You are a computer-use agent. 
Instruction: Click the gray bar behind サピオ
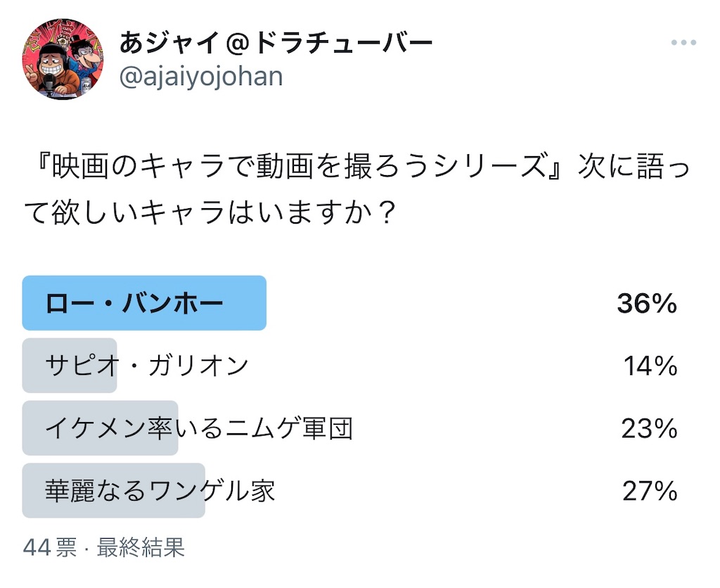[x=70, y=366]
